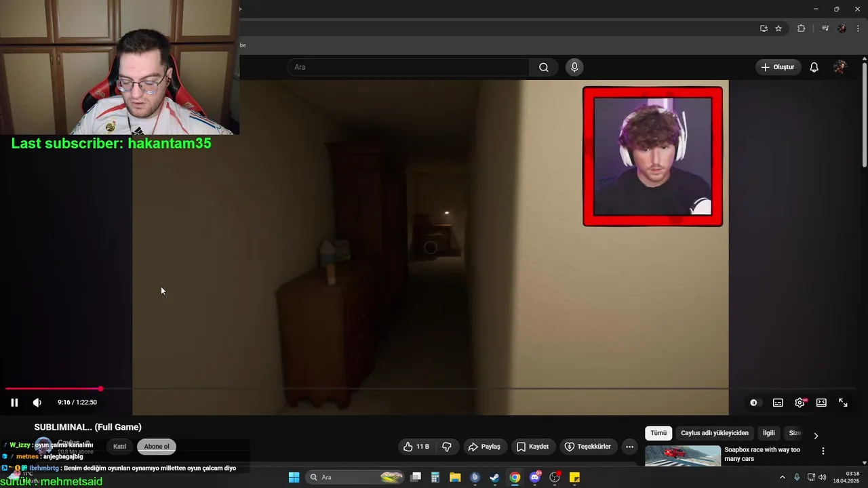Image resolution: width=868 pixels, height=488 pixels.
Task: Open the Chrome media controls icon
Action: (825, 28)
